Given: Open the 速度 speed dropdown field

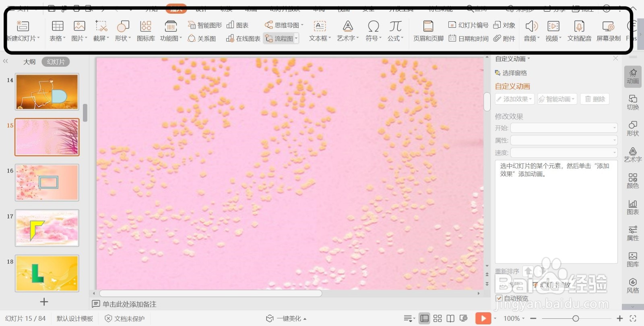Looking at the screenshot, I should pos(564,153).
